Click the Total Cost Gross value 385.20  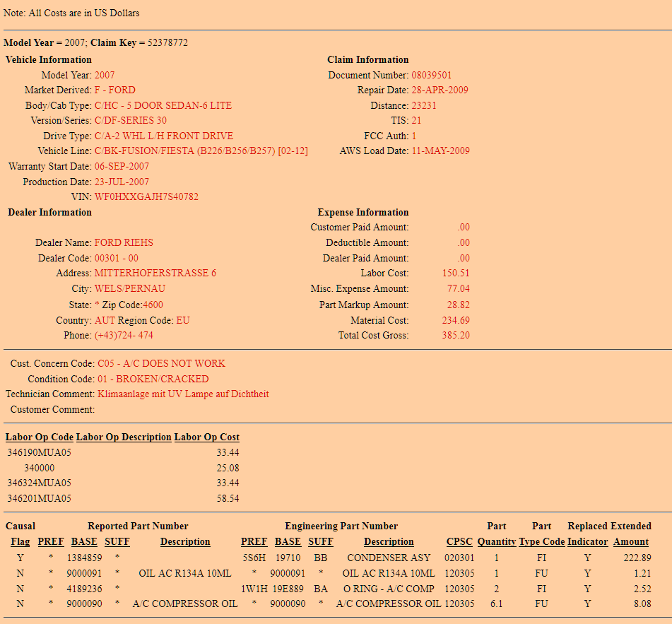[456, 335]
